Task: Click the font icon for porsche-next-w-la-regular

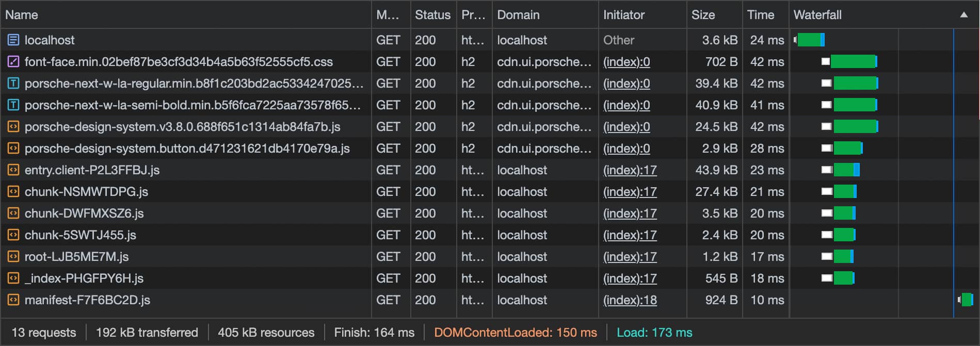Action: coord(13,84)
